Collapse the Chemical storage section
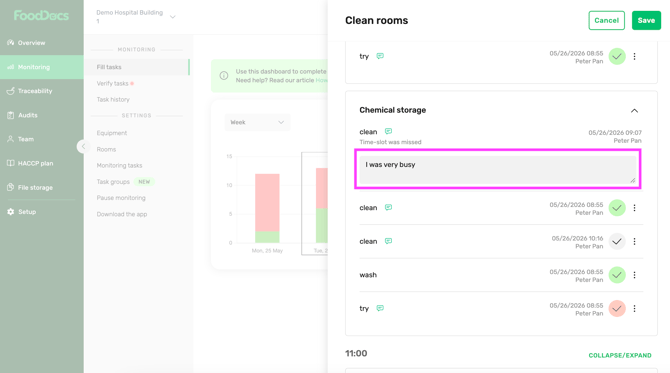The image size is (670, 373). [634, 111]
